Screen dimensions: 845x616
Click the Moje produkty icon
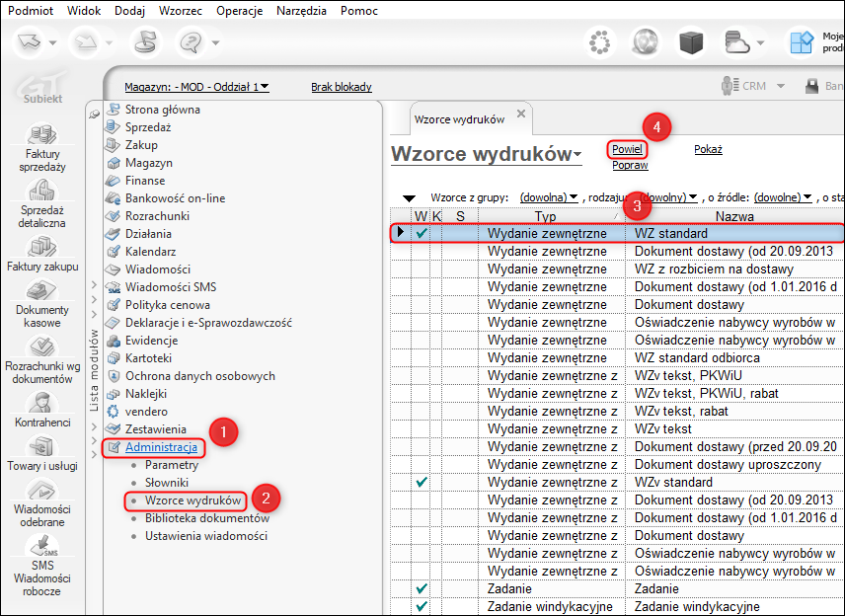802,42
